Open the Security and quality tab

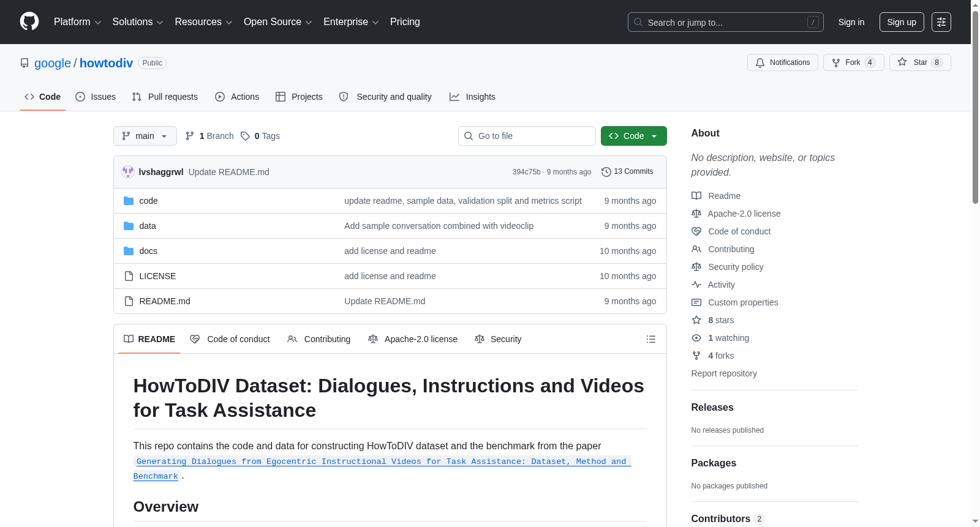385,97
